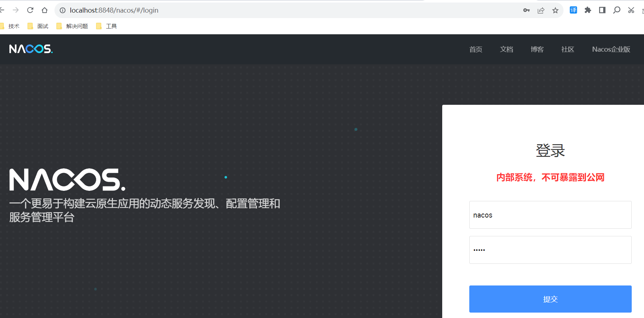Click the Nacos logo in header

[x=31, y=49]
